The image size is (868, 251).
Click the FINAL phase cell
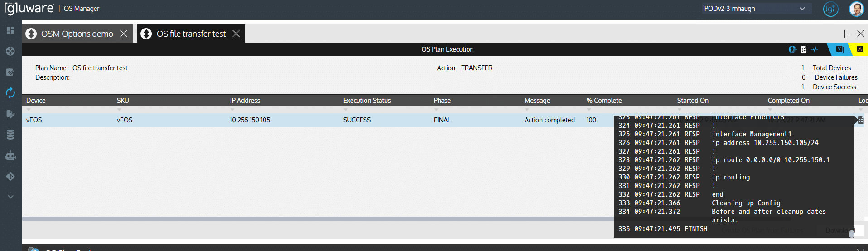[442, 120]
